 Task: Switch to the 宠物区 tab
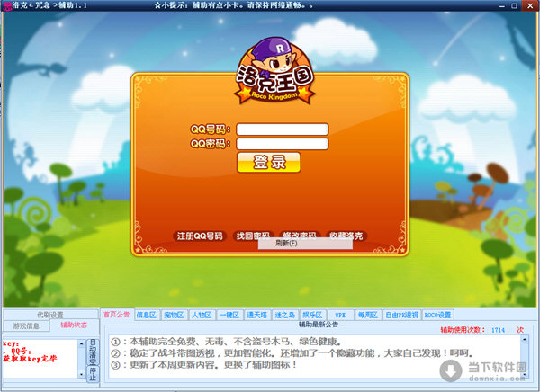pos(174,315)
